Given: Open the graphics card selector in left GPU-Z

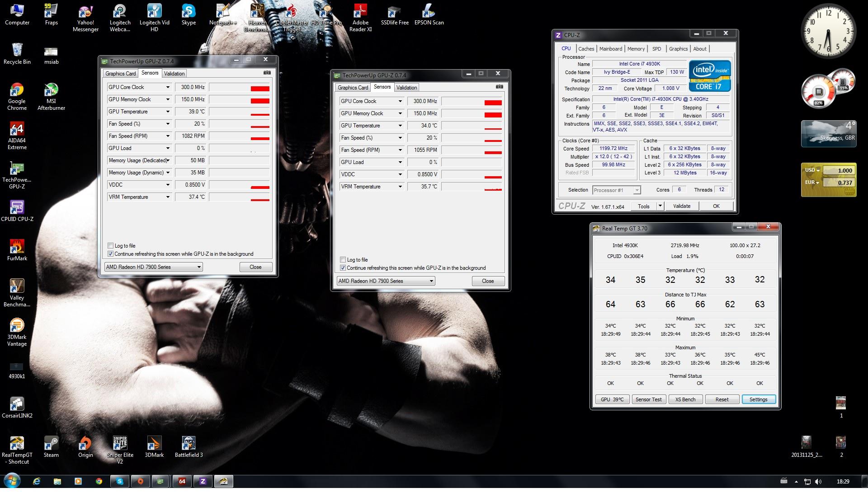Looking at the screenshot, I should click(153, 267).
